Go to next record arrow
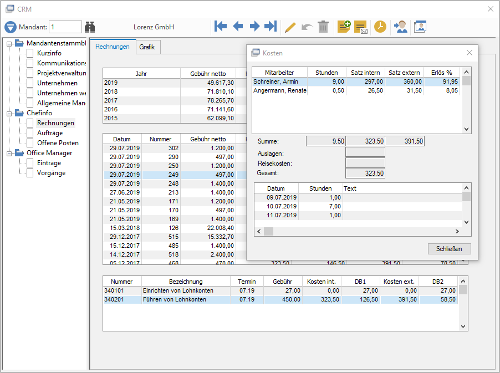Image resolution: width=500 pixels, height=373 pixels. point(255,26)
